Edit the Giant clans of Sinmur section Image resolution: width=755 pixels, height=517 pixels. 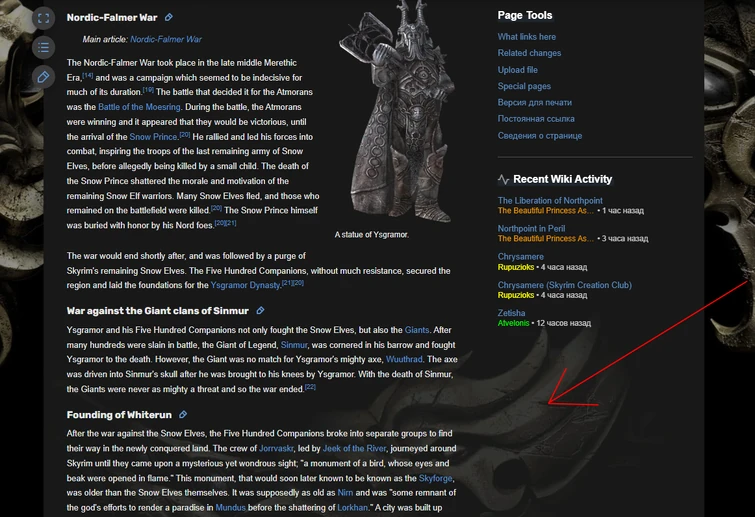click(260, 310)
